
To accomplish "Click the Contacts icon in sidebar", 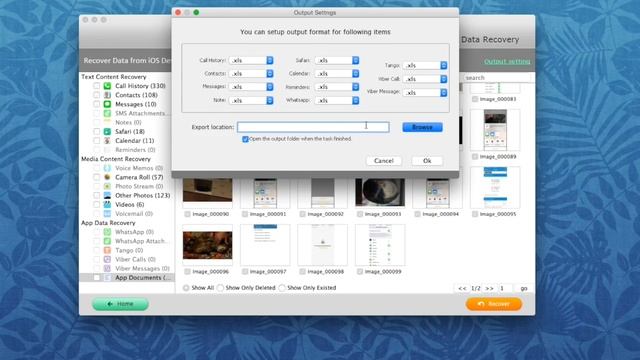I will click(x=107, y=95).
